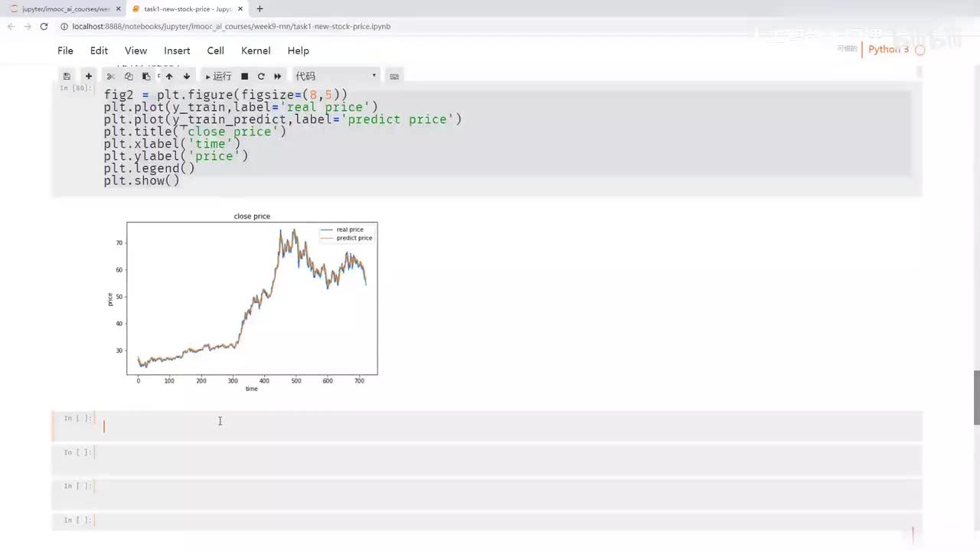The height and width of the screenshot is (551, 980).
Task: Run the cell with the 运行 button
Action: 218,77
